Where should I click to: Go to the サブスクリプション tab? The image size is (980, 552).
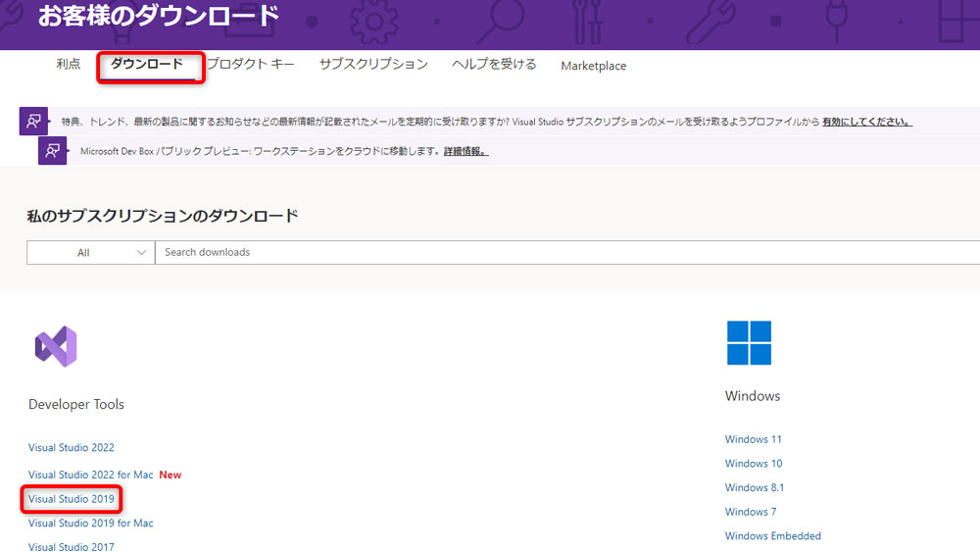pos(373,65)
